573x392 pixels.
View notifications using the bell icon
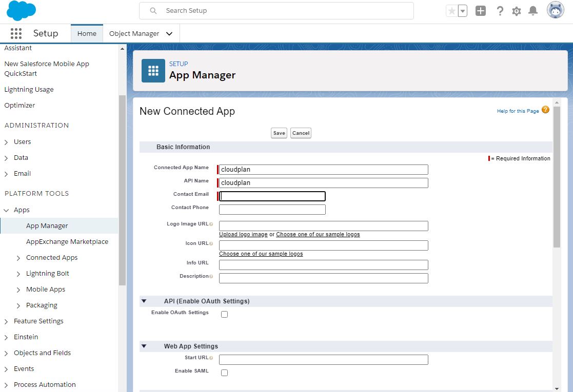click(x=534, y=11)
